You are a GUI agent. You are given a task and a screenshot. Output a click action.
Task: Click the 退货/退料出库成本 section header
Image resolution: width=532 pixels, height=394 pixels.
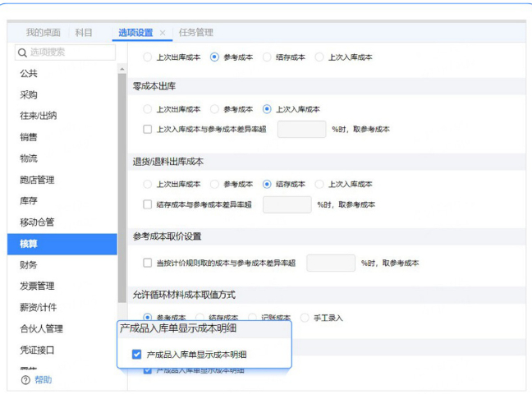[x=327, y=162]
